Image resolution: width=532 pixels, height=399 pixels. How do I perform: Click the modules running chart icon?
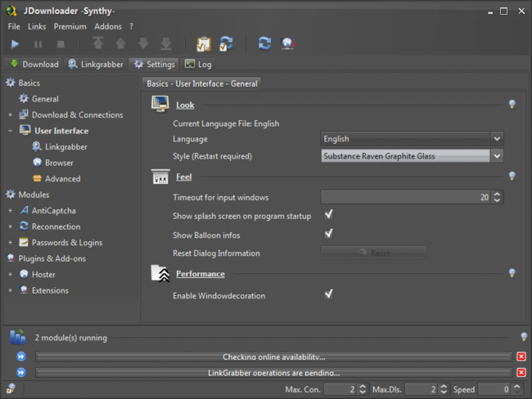18,337
